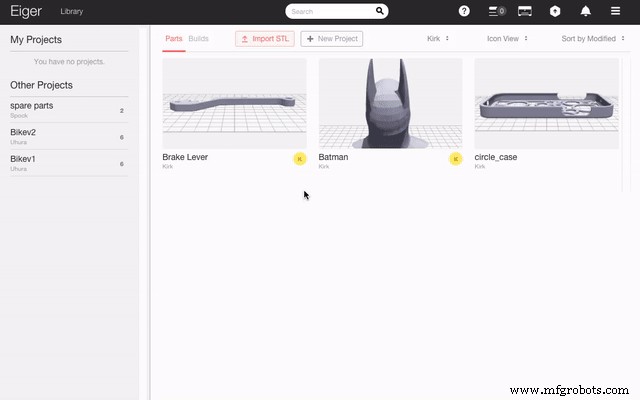Screen dimensions: 640x400
Task: Open the spare parts project
Action: (x=69, y=110)
